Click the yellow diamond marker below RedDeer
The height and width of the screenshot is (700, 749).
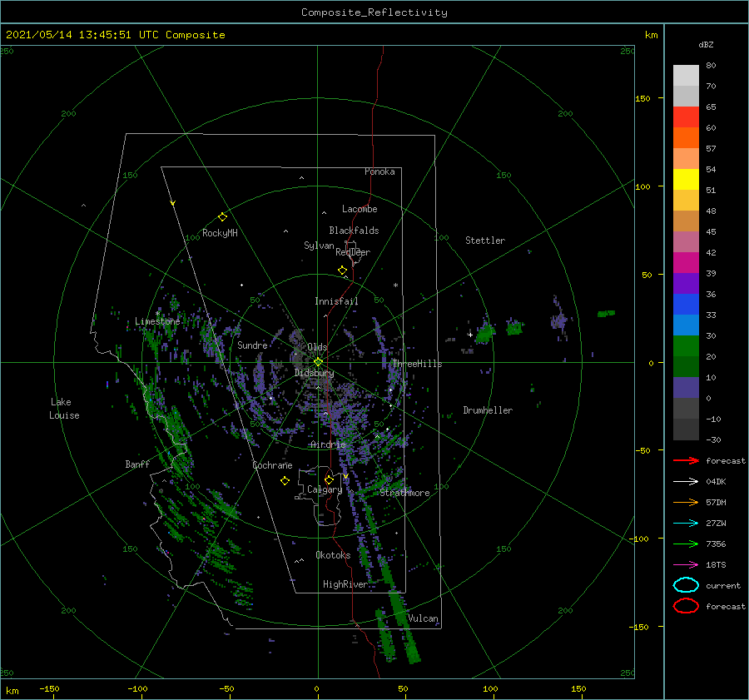click(x=342, y=271)
